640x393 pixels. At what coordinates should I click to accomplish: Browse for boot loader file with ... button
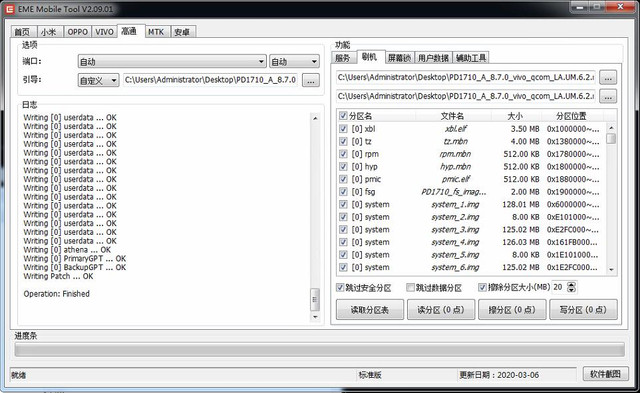(x=311, y=80)
